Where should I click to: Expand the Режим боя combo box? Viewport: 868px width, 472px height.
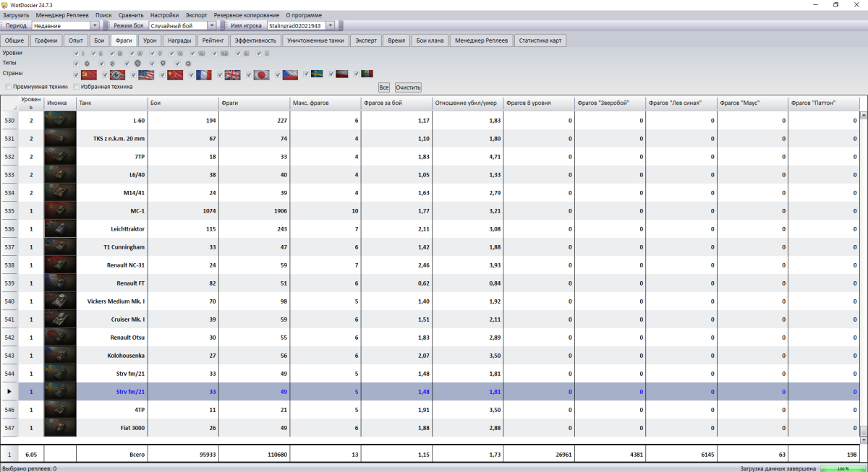(213, 26)
